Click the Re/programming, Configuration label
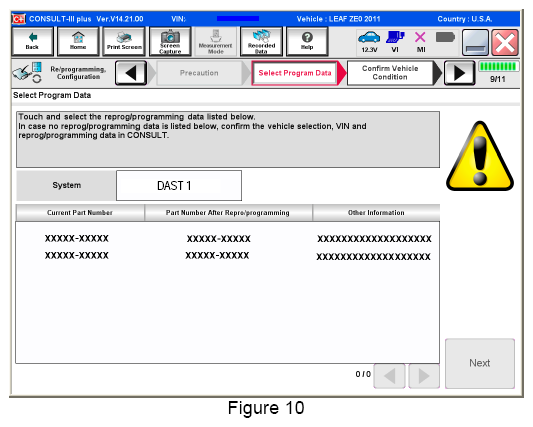The width and height of the screenshot is (533, 427). coord(79,73)
